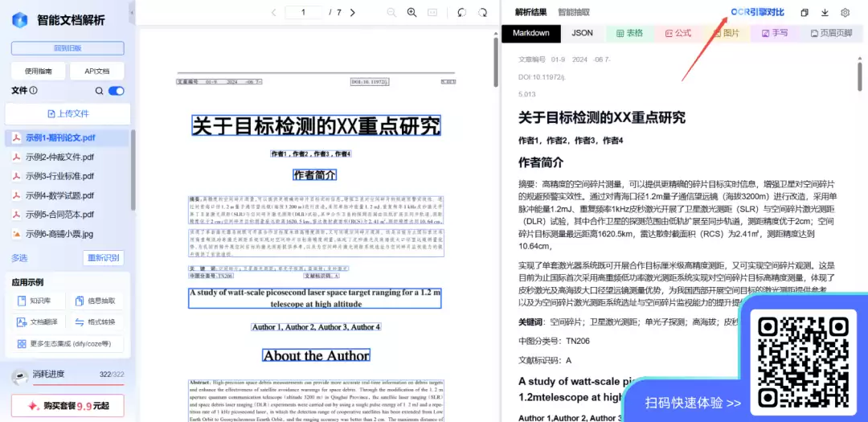The image size is (868, 422).
Task: Select 'Author 1, Author 2' block in preview
Action: [x=316, y=326]
